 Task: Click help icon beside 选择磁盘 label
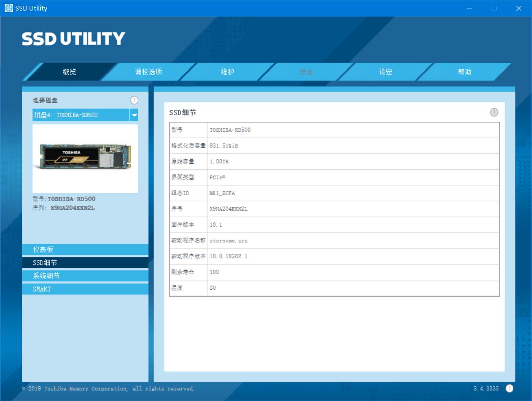click(134, 100)
